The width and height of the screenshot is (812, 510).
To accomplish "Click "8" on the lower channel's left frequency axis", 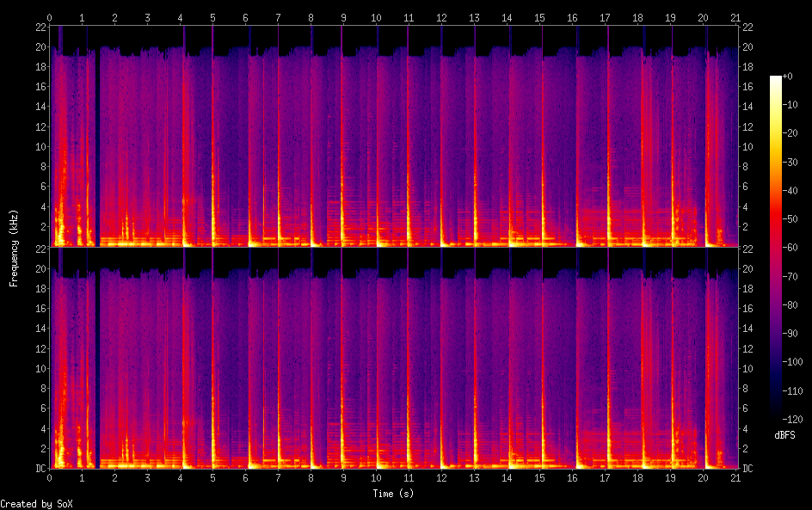I will [x=44, y=389].
